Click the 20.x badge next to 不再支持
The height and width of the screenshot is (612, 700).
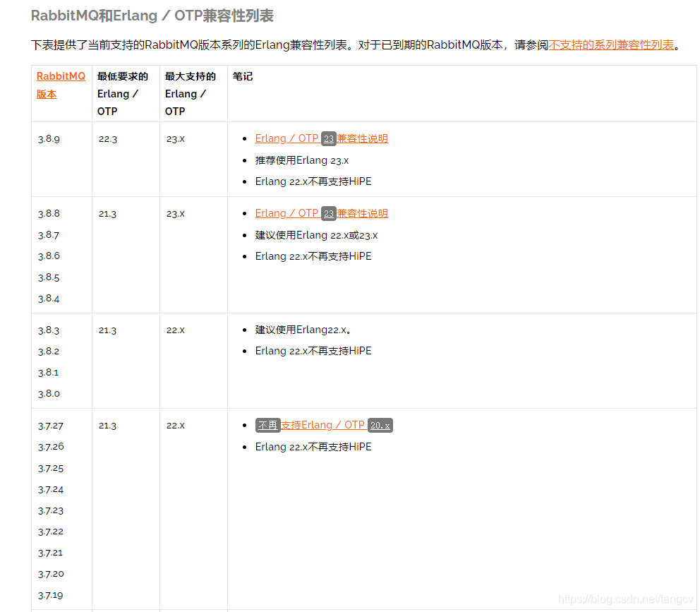(380, 425)
